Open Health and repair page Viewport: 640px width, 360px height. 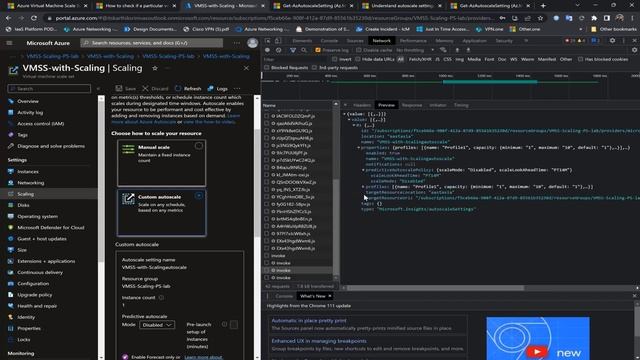point(37,306)
